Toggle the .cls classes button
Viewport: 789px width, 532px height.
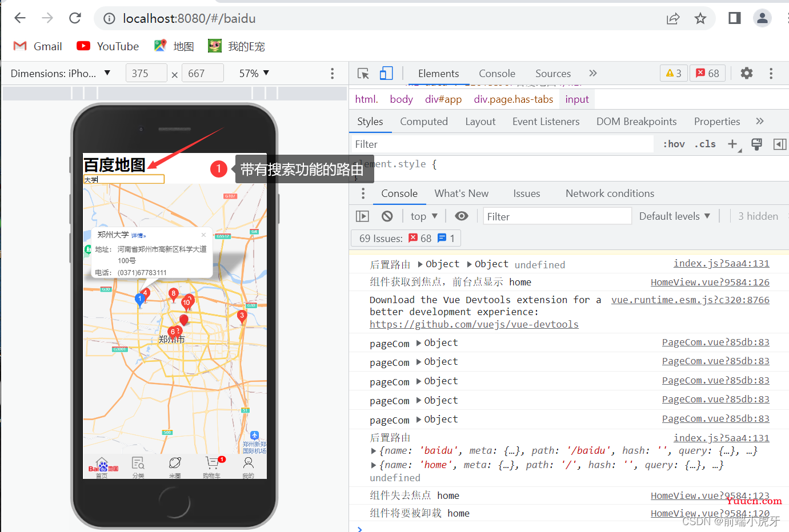pos(705,144)
